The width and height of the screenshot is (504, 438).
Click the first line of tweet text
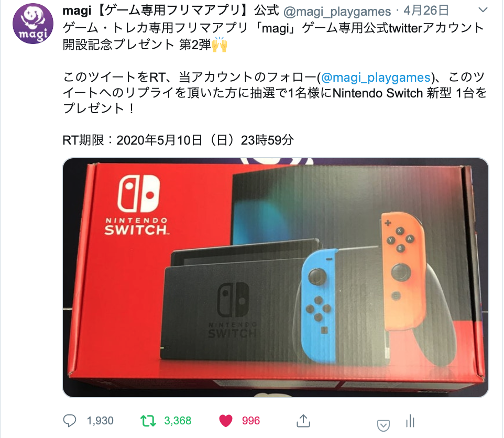coord(273,28)
